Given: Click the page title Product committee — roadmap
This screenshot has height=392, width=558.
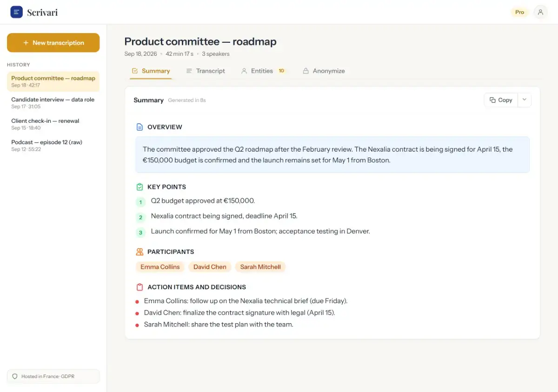Looking at the screenshot, I should [200, 42].
